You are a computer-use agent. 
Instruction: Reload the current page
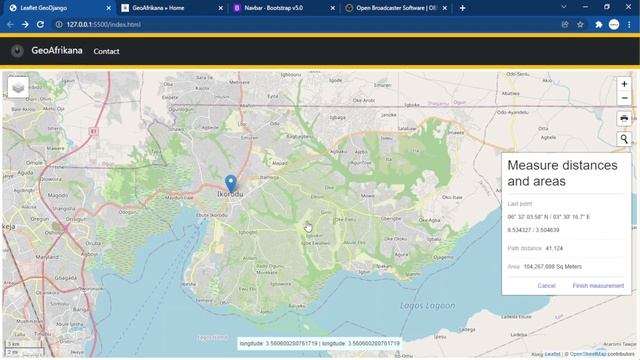[40, 24]
